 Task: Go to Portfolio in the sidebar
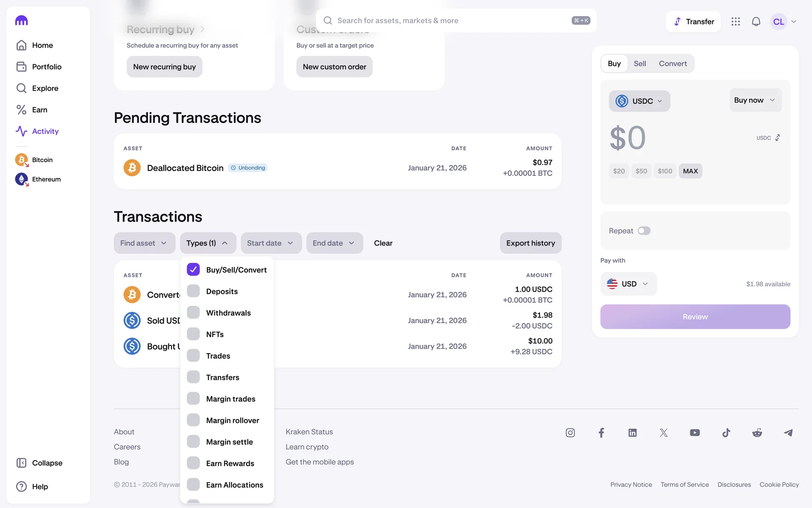[x=47, y=67]
